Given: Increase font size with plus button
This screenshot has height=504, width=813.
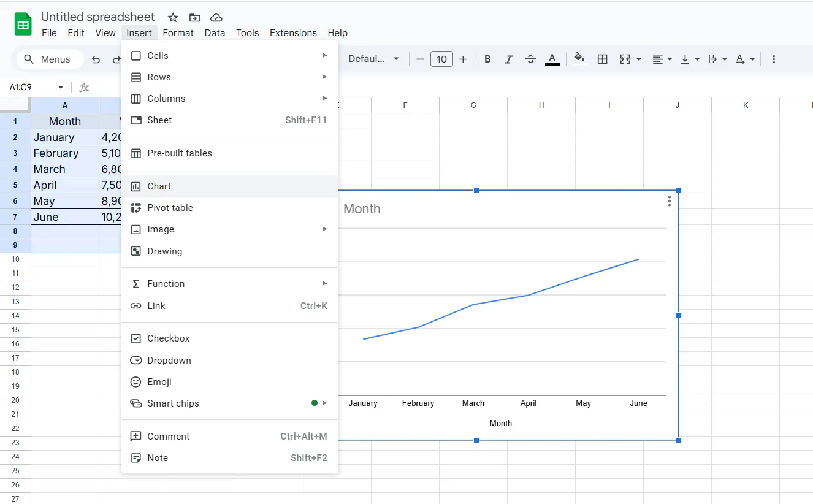Looking at the screenshot, I should point(463,59).
